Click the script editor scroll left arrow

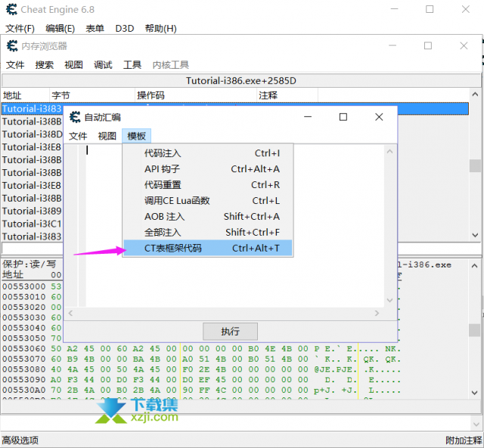(x=70, y=314)
